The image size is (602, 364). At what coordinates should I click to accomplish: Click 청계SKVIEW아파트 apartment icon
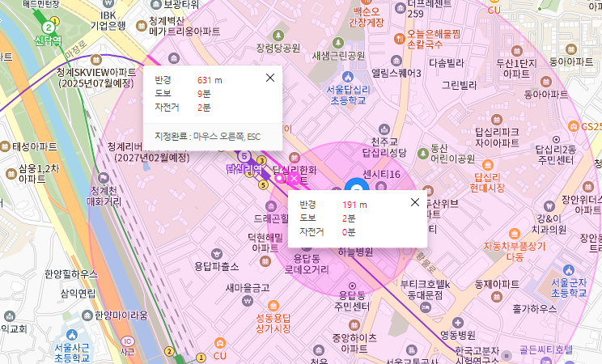tap(96, 60)
